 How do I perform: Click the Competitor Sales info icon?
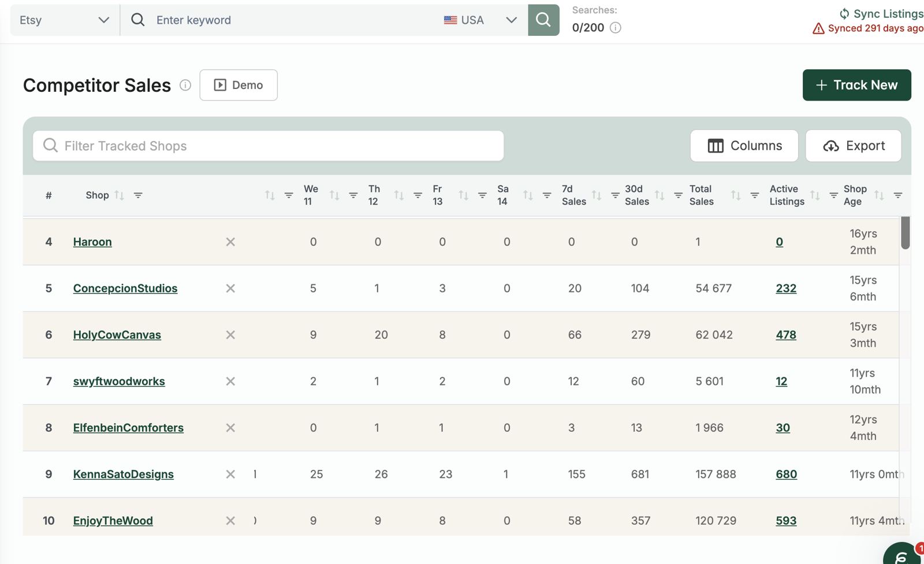coord(185,86)
